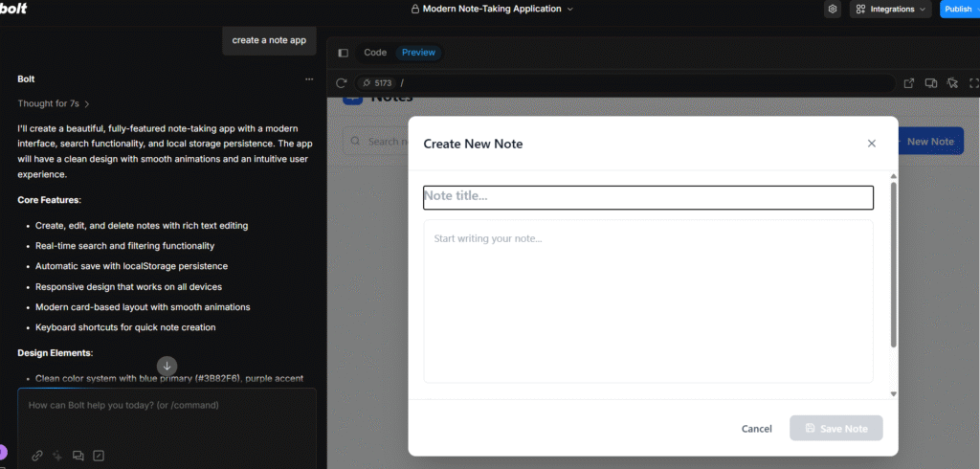Activate the element inspector cursor icon
The width and height of the screenshot is (980, 469).
point(952,83)
